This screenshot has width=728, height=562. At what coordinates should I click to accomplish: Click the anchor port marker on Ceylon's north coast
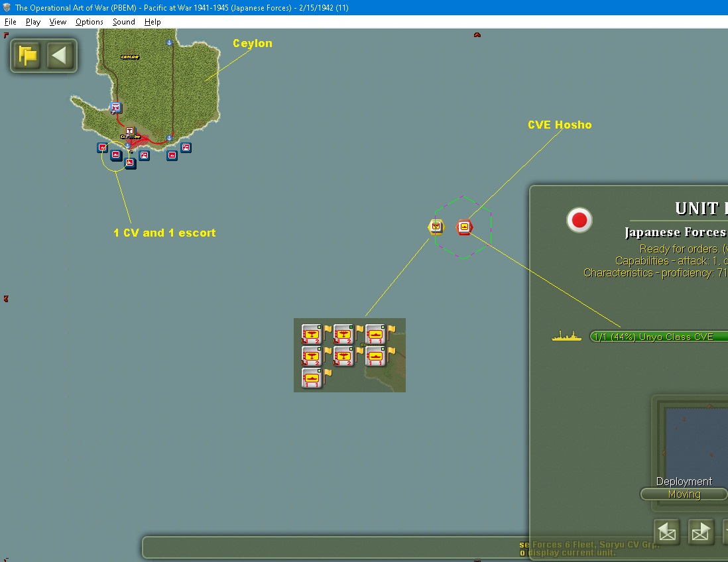click(170, 42)
